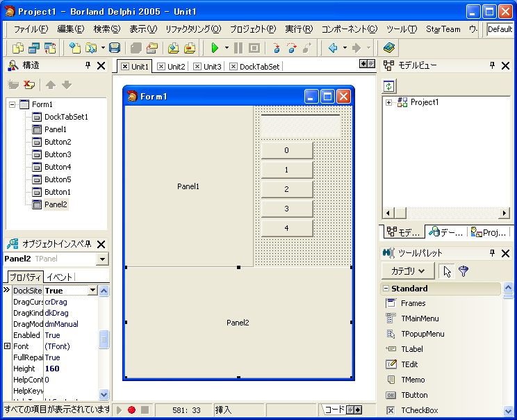Click the Program Reset stop icon
The width and height of the screenshot is (517, 420).
point(254,48)
